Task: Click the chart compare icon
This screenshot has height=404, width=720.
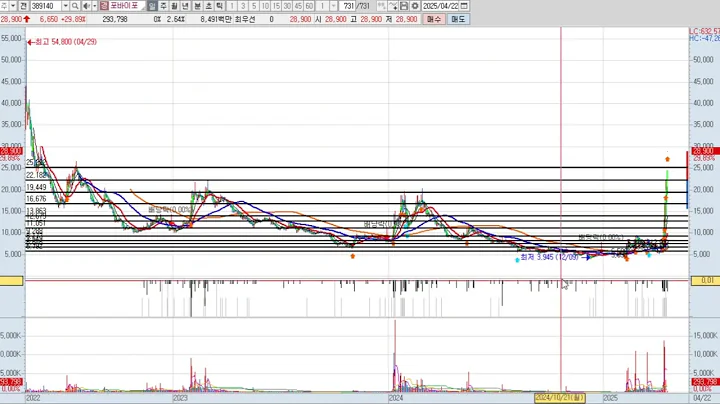Action: [x=382, y=6]
